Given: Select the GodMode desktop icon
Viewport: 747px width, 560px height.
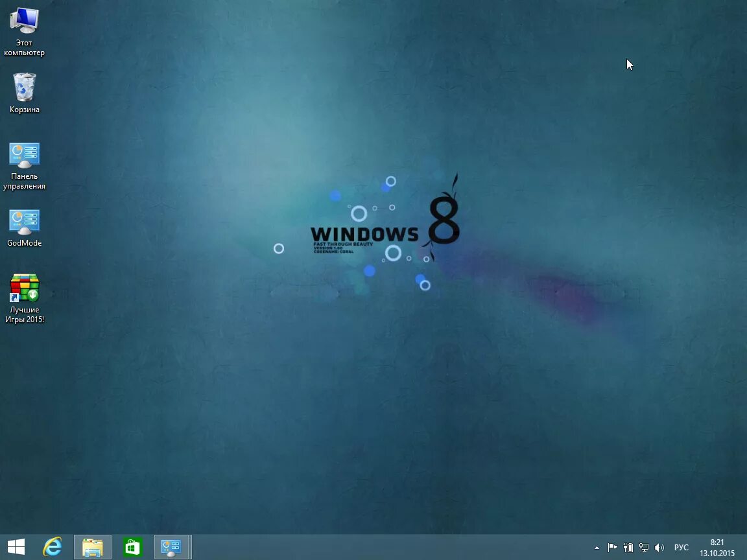Looking at the screenshot, I should coord(24,227).
